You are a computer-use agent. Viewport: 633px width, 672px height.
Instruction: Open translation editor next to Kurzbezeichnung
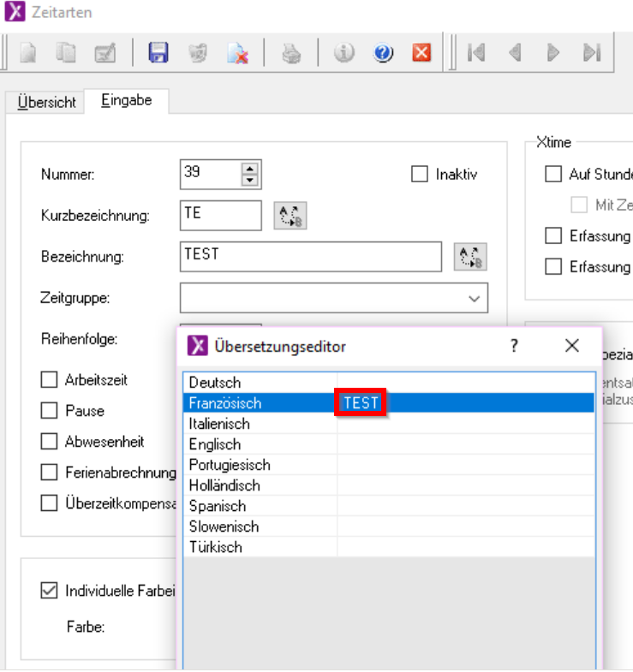(290, 216)
